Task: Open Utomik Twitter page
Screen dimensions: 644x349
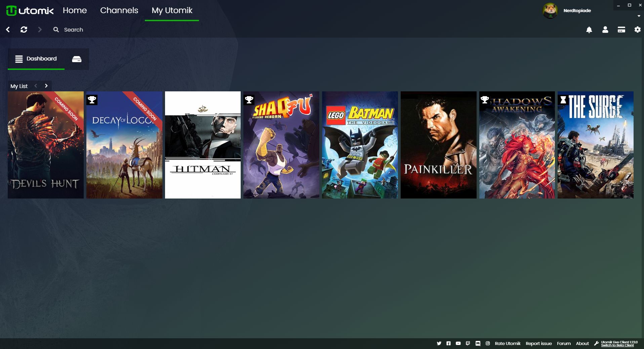Action: pyautogui.click(x=439, y=343)
